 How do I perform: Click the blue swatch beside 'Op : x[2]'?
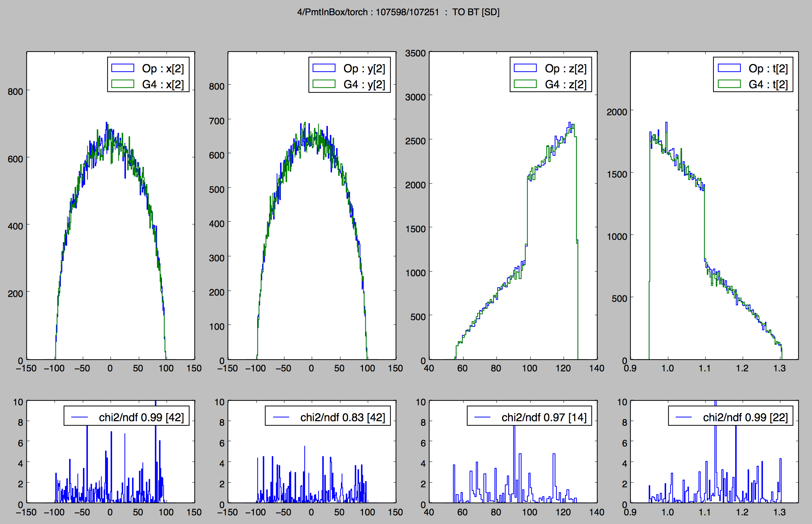123,67
